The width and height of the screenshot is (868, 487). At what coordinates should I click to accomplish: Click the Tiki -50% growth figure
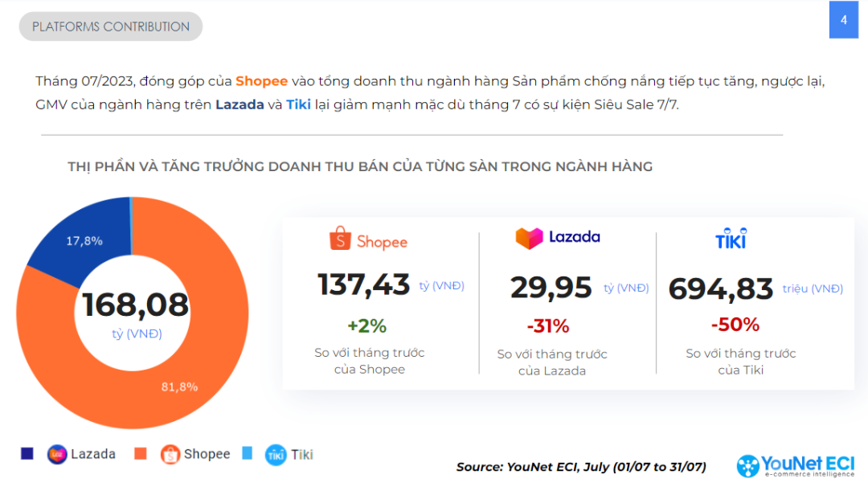point(735,325)
